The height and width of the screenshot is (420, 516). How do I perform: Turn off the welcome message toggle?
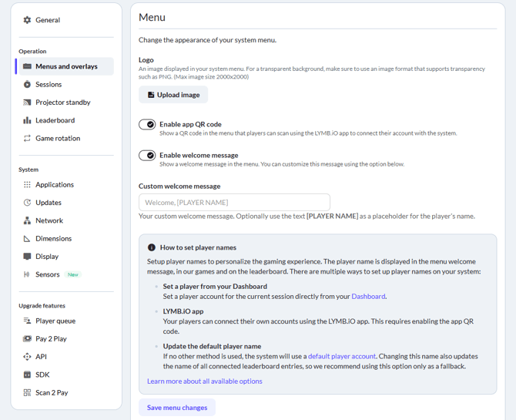(147, 156)
